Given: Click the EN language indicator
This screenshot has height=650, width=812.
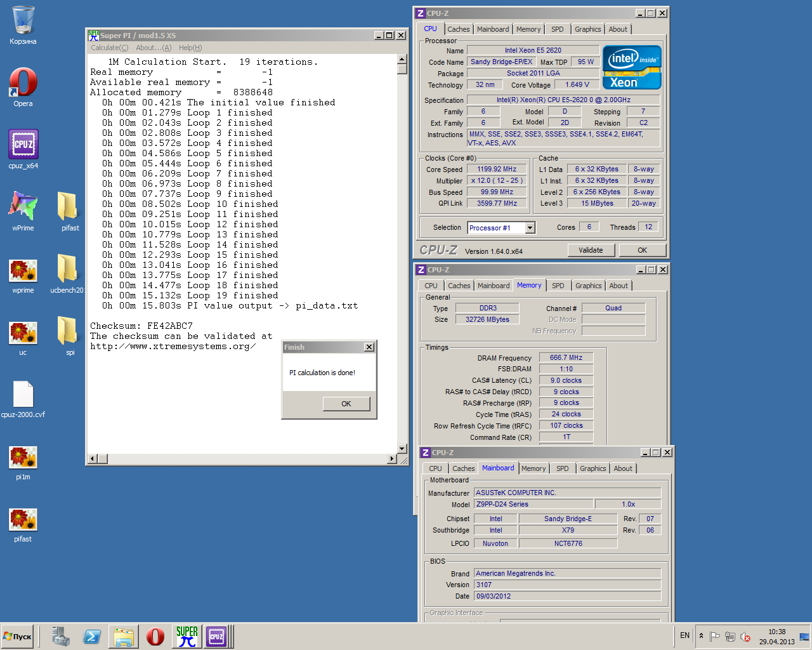Looking at the screenshot, I should 685,635.
